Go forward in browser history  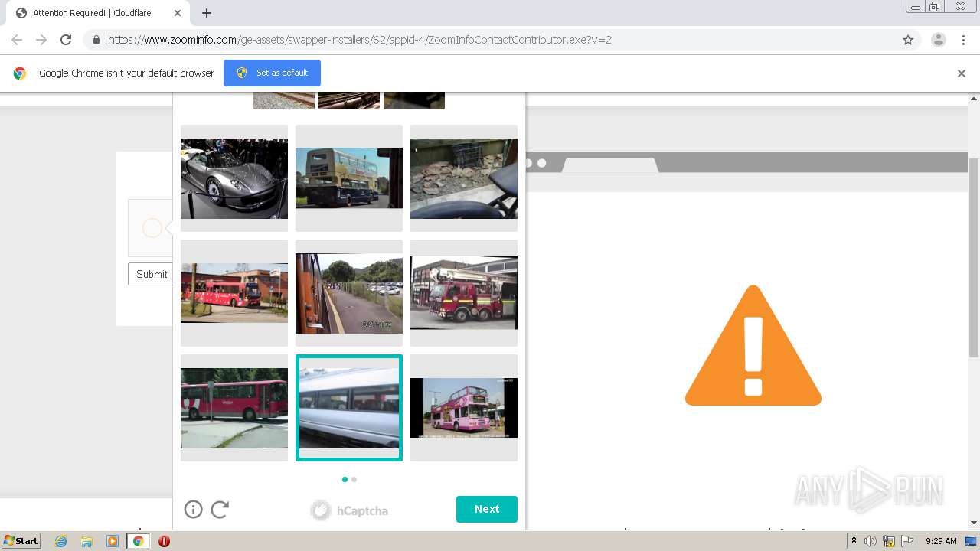pyautogui.click(x=41, y=40)
